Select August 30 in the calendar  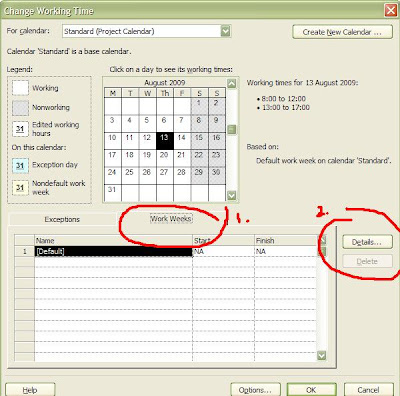[x=217, y=175]
